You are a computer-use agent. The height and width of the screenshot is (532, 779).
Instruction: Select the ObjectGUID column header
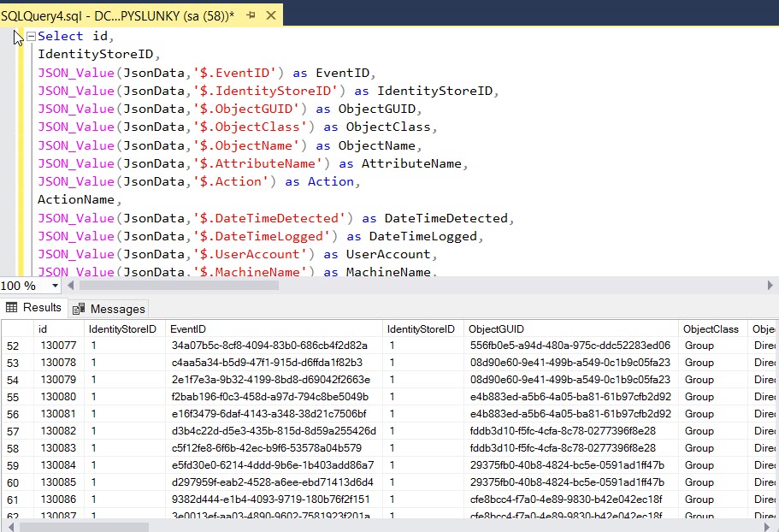click(496, 328)
